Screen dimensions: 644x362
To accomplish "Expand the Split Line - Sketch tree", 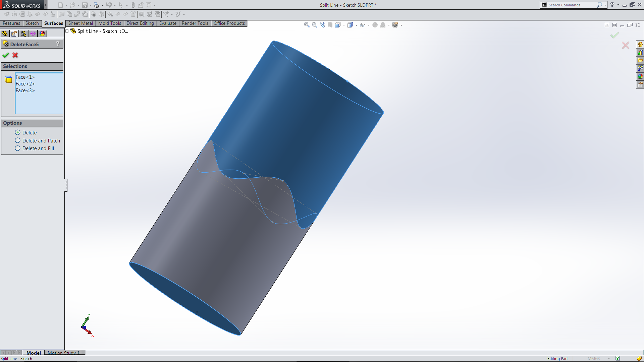I will [x=67, y=31].
